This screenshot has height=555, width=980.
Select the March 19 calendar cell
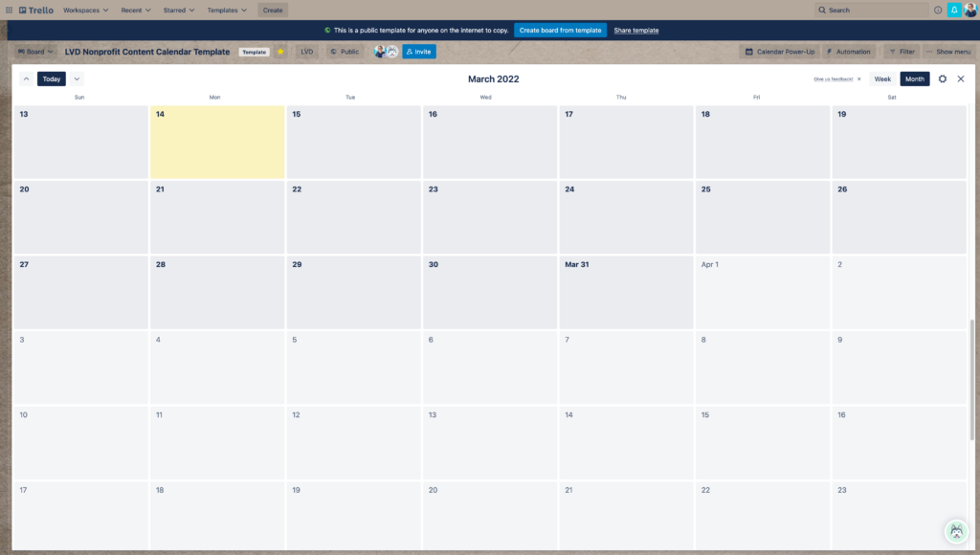click(899, 142)
